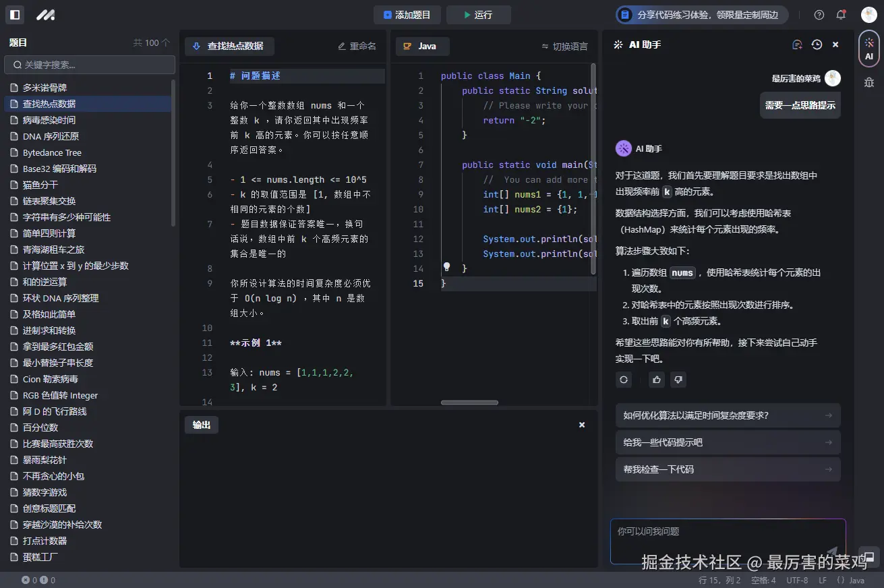Click LF line ending in status bar
This screenshot has width=884, height=588.
823,580
